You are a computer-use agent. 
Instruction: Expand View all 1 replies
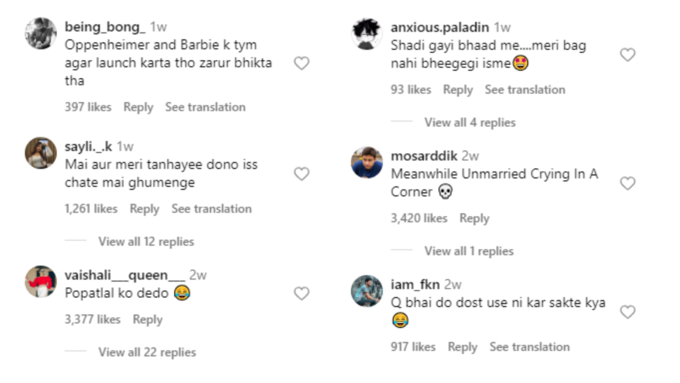pos(469,251)
